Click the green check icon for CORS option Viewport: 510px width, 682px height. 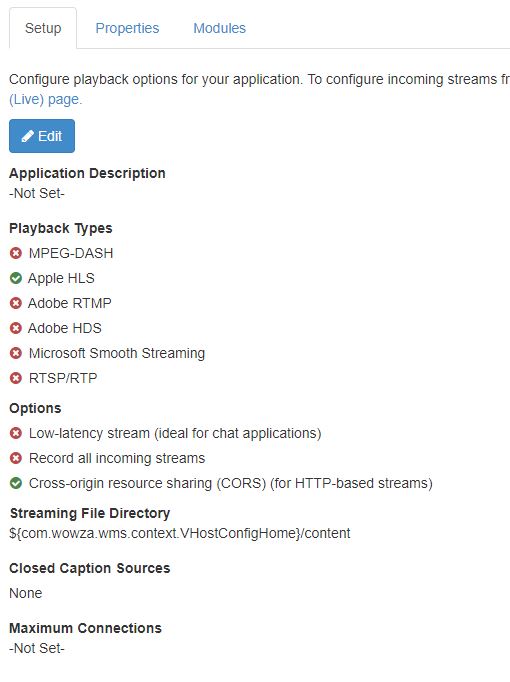16,483
